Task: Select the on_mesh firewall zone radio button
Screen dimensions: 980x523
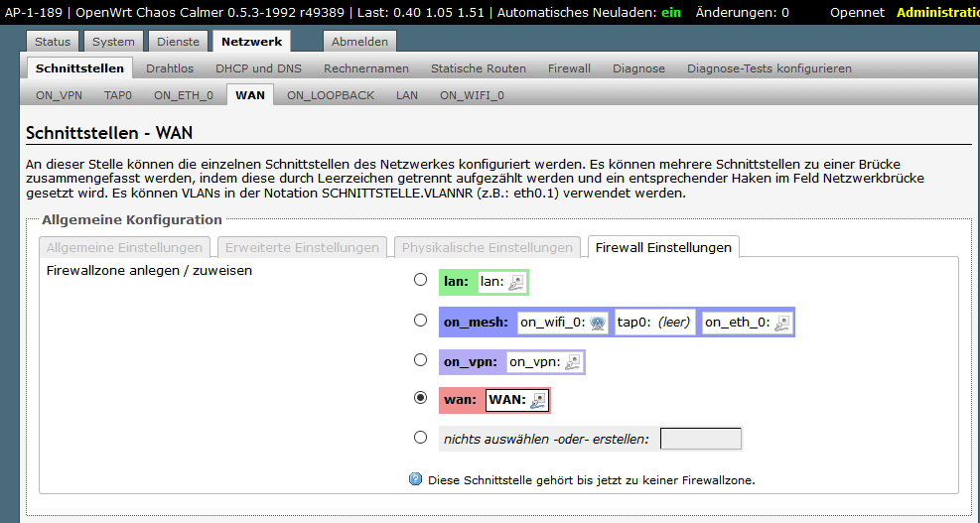Action: click(x=421, y=321)
